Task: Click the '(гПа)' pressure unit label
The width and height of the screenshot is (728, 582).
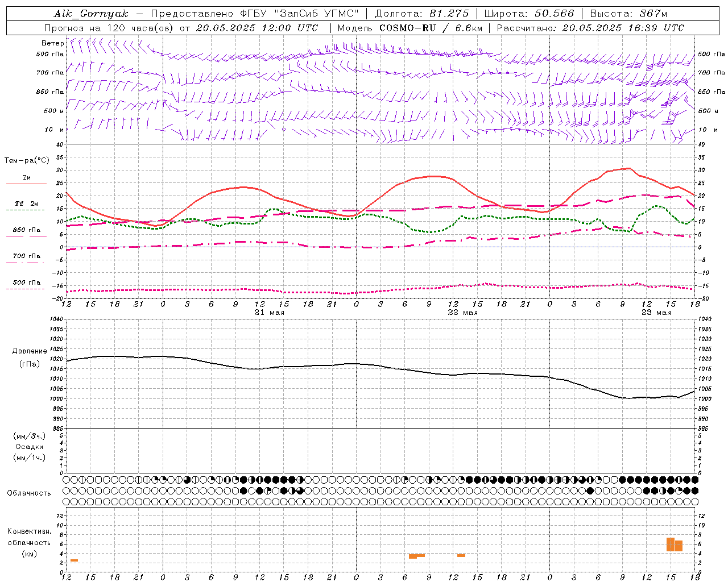Action: click(x=30, y=364)
